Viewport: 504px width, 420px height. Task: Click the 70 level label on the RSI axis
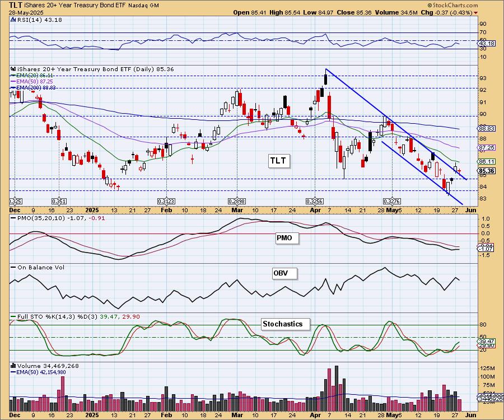483,32
